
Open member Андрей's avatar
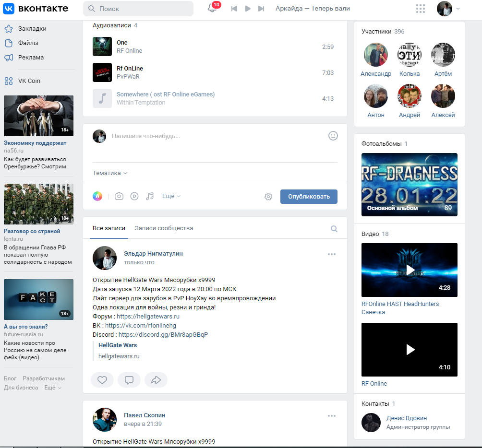coord(409,96)
